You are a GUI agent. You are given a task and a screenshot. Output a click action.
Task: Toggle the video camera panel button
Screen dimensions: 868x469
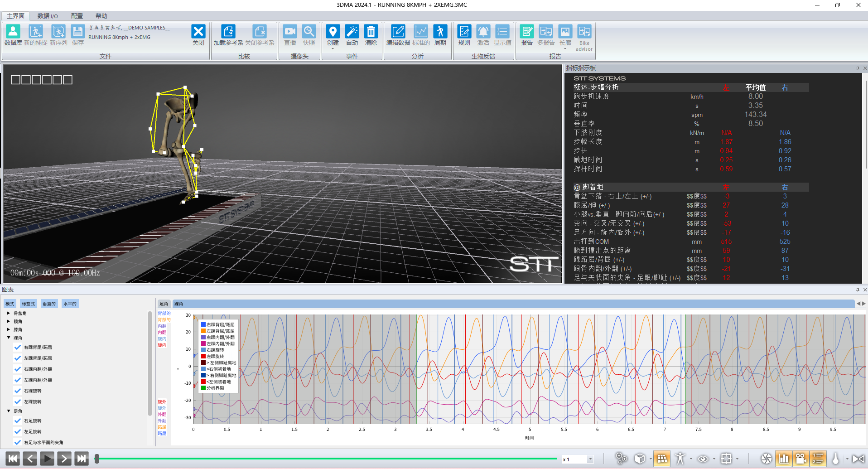pyautogui.click(x=800, y=459)
